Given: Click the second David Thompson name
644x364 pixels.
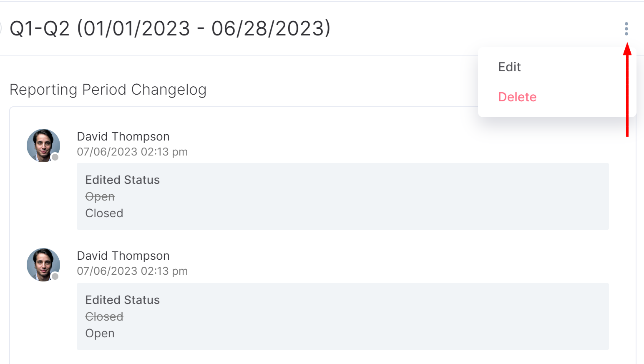Looking at the screenshot, I should click(123, 256).
